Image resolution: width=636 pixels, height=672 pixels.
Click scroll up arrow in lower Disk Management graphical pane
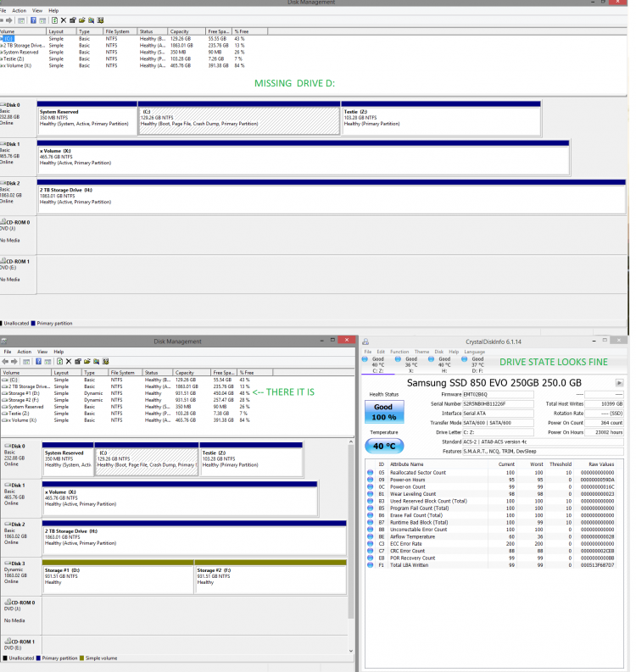click(351, 442)
